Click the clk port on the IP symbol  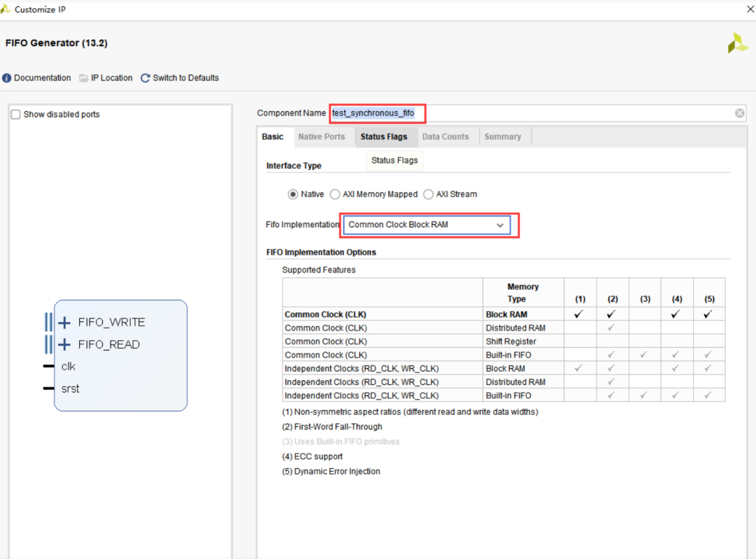pyautogui.click(x=68, y=367)
